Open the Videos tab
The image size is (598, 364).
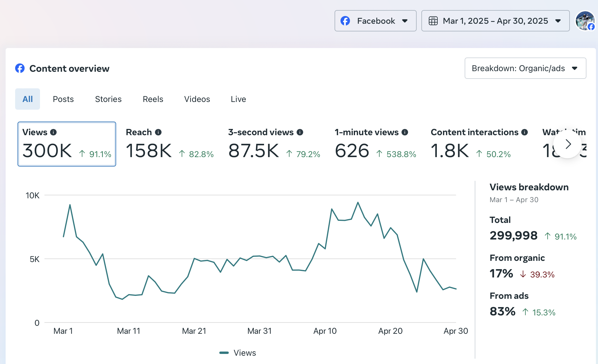[197, 99]
